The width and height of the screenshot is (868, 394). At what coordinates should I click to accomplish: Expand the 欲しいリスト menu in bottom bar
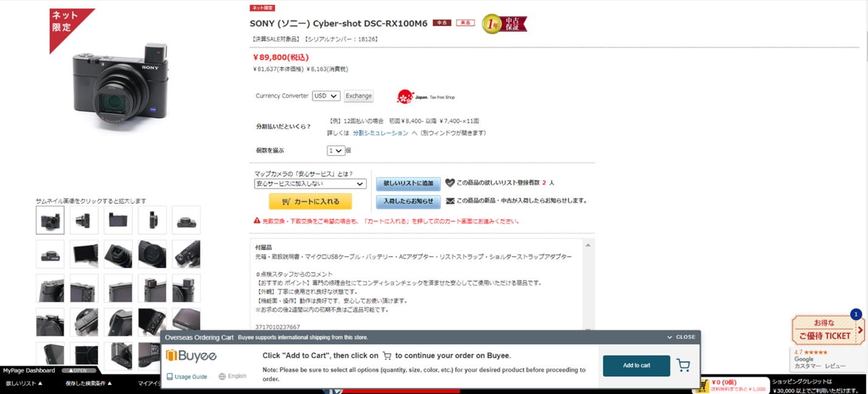(24, 383)
